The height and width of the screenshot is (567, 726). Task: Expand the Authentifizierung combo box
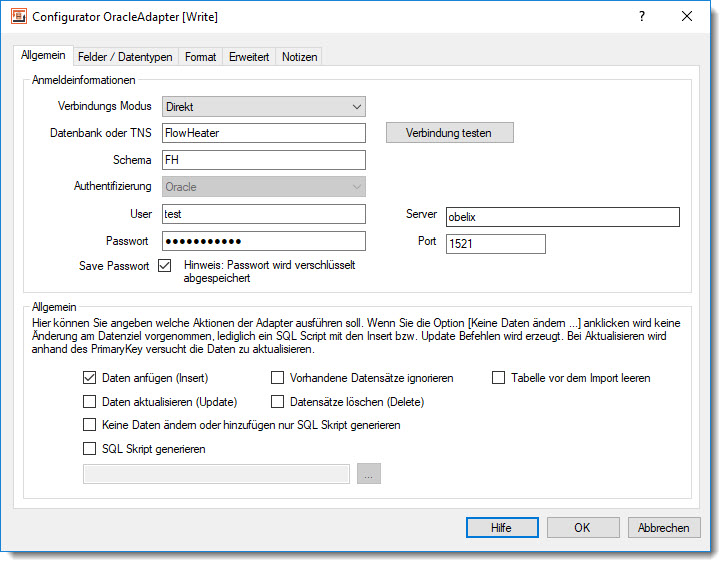[x=263, y=187]
